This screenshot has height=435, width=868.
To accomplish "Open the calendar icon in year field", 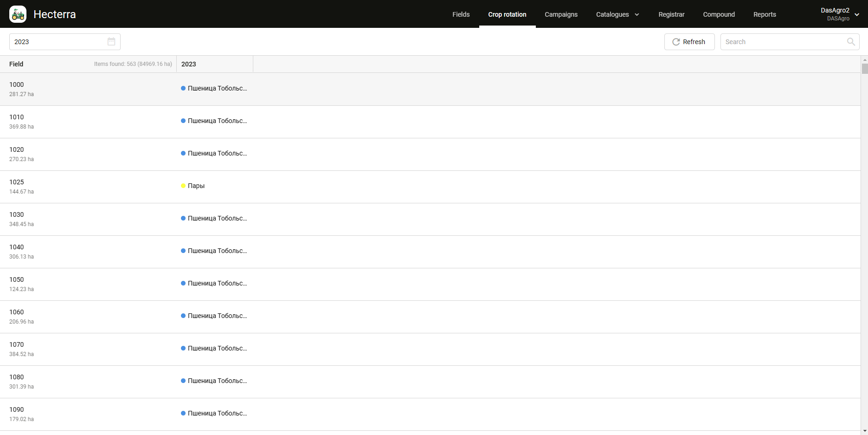I will (x=111, y=42).
